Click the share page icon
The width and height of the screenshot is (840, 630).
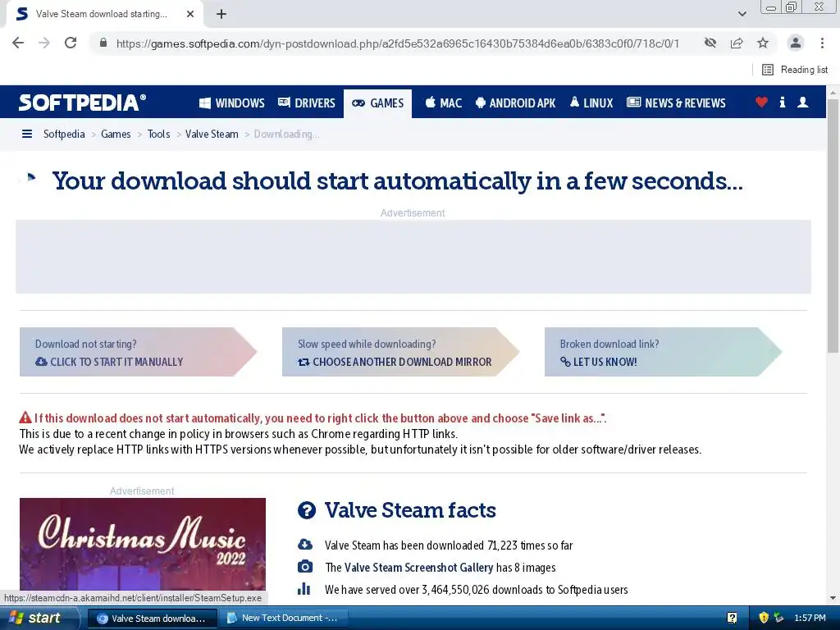coord(737,43)
